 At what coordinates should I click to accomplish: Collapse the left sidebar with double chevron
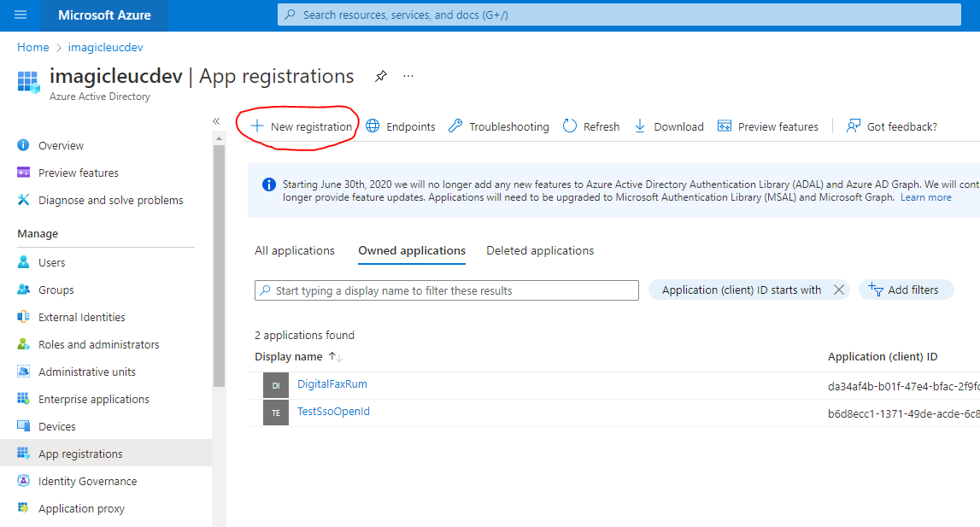tap(216, 121)
